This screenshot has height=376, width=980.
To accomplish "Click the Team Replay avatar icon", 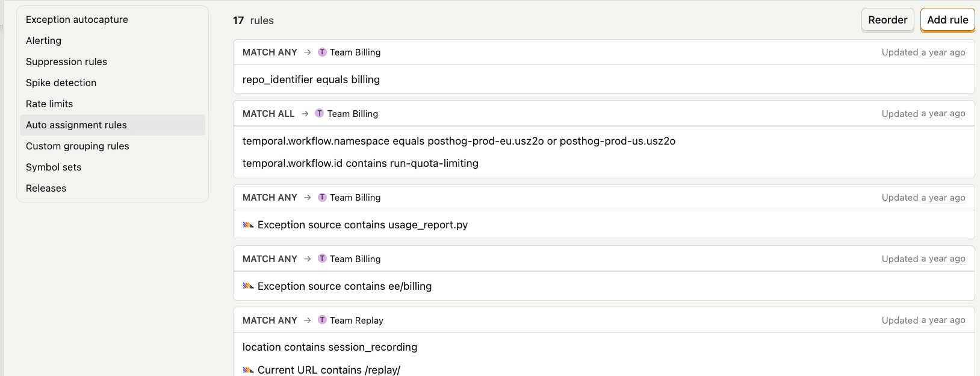I will pyautogui.click(x=322, y=320).
